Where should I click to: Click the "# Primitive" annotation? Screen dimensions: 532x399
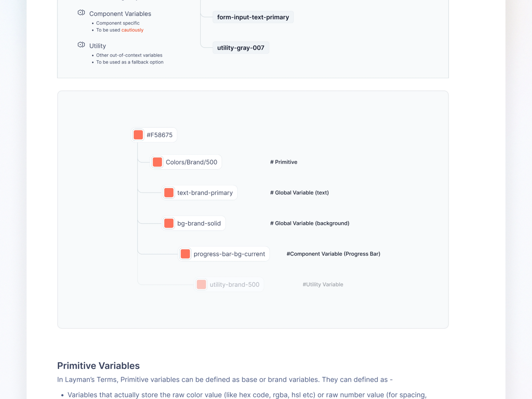click(x=284, y=162)
